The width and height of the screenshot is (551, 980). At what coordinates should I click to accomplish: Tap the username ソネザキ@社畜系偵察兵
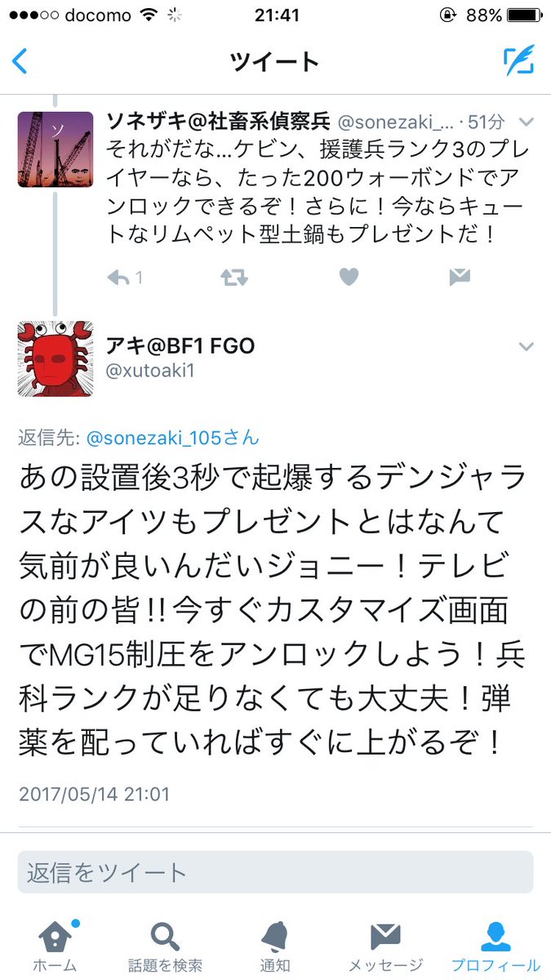[218, 122]
